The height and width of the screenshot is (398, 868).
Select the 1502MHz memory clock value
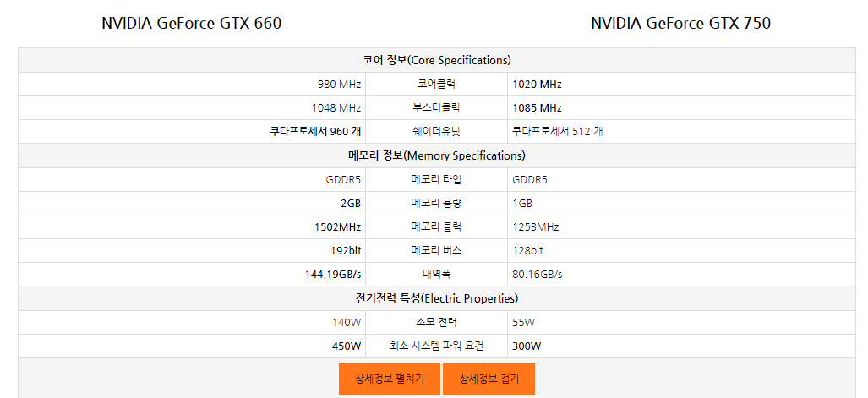tap(337, 226)
